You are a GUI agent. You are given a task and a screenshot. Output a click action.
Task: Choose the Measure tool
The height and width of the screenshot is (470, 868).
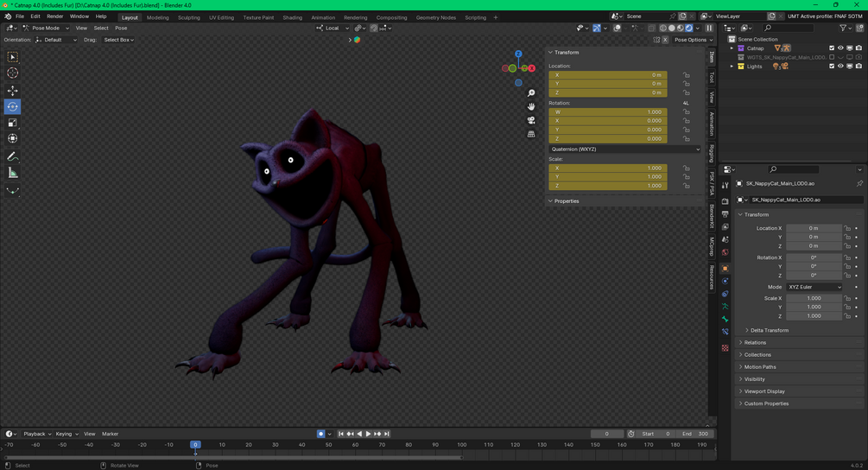click(x=12, y=173)
